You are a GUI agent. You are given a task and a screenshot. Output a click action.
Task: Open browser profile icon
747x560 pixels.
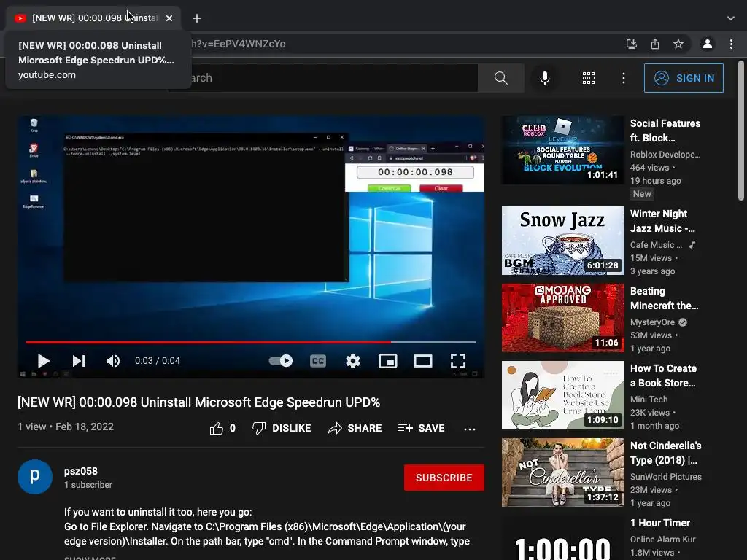click(708, 44)
